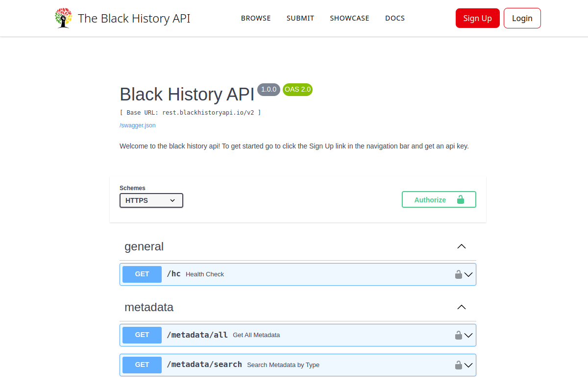The image size is (588, 392).
Task: Click the /metadata/all endpoint path
Action: pos(197,335)
